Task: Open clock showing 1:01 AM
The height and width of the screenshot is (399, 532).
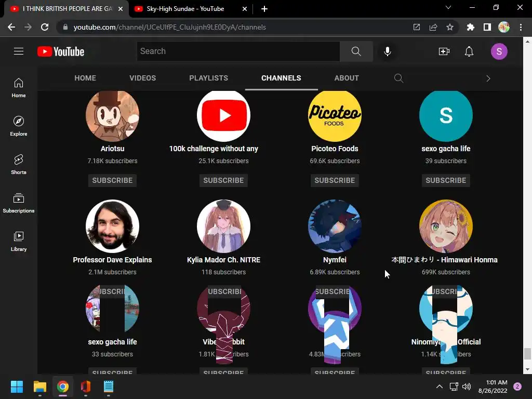Action: coord(493,387)
